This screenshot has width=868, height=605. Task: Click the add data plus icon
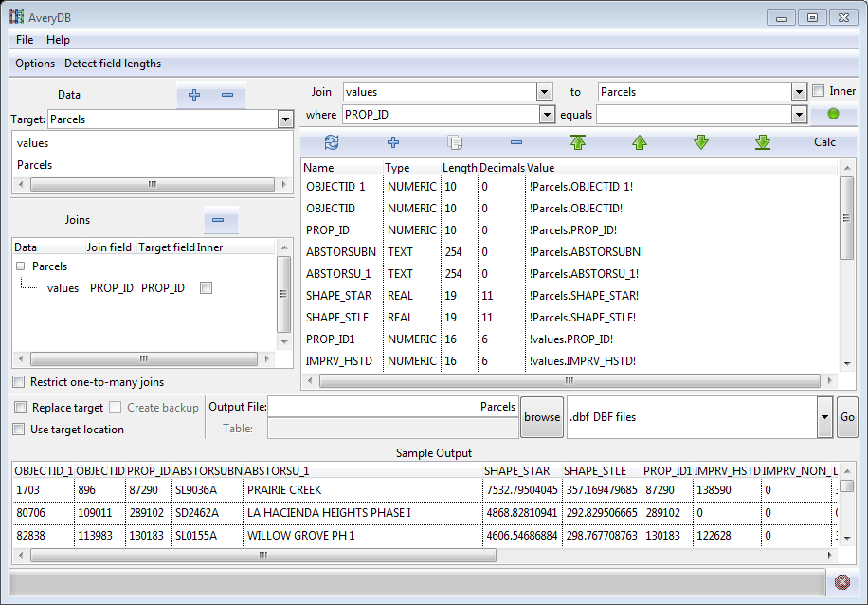coord(194,95)
